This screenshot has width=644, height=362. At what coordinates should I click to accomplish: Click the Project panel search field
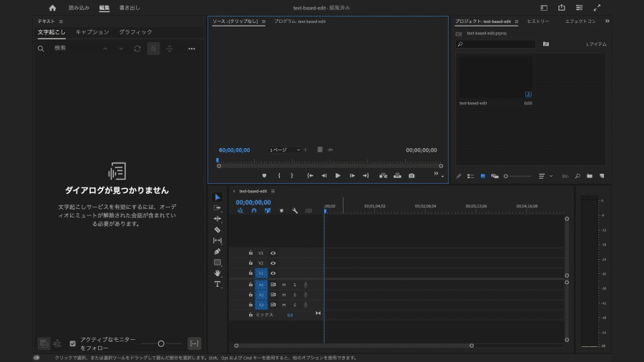click(495, 44)
